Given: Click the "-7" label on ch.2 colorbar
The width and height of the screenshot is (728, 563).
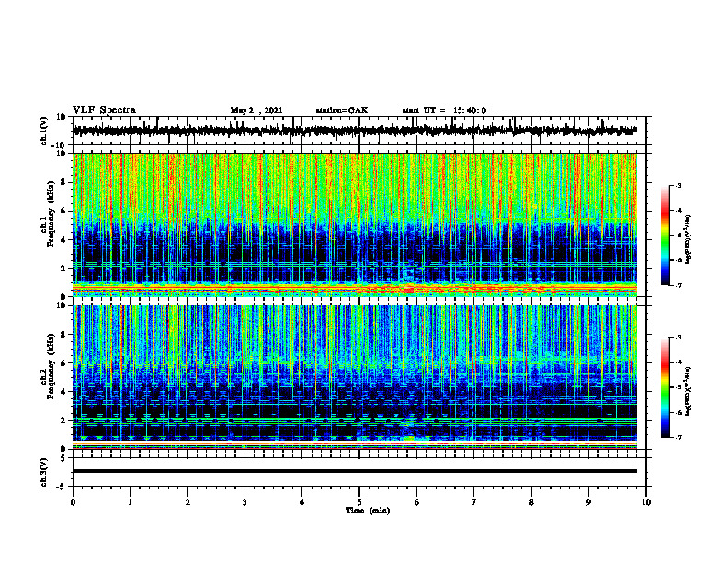Looking at the screenshot, I should (677, 437).
